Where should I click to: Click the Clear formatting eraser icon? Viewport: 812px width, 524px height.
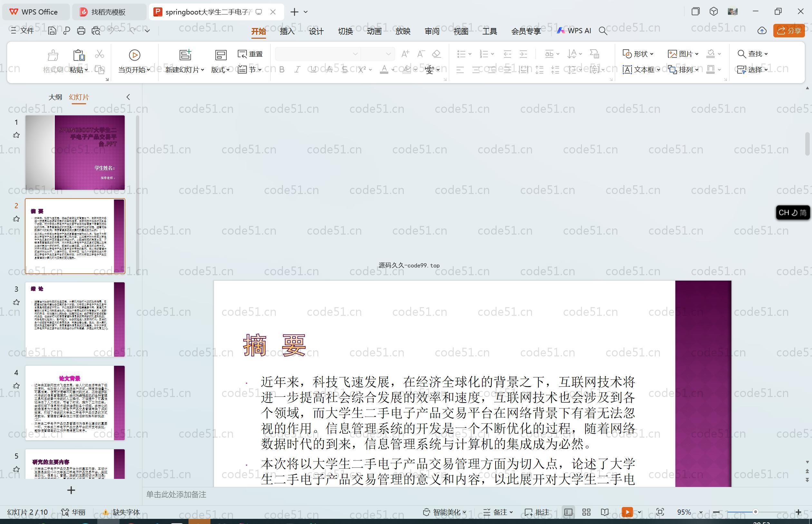436,54
